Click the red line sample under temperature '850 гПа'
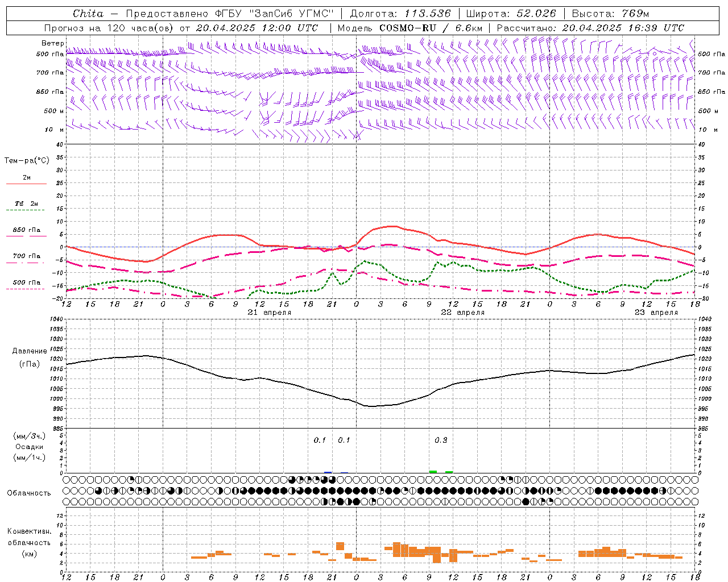The height and width of the screenshot is (582, 728). [x=26, y=236]
